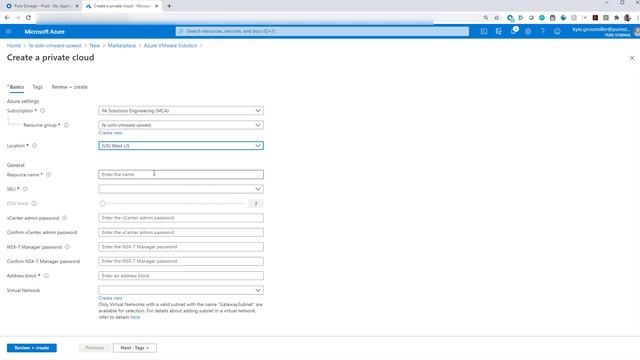Open the Azure notifications bell
This screenshot has height=360, width=640.
(513, 31)
